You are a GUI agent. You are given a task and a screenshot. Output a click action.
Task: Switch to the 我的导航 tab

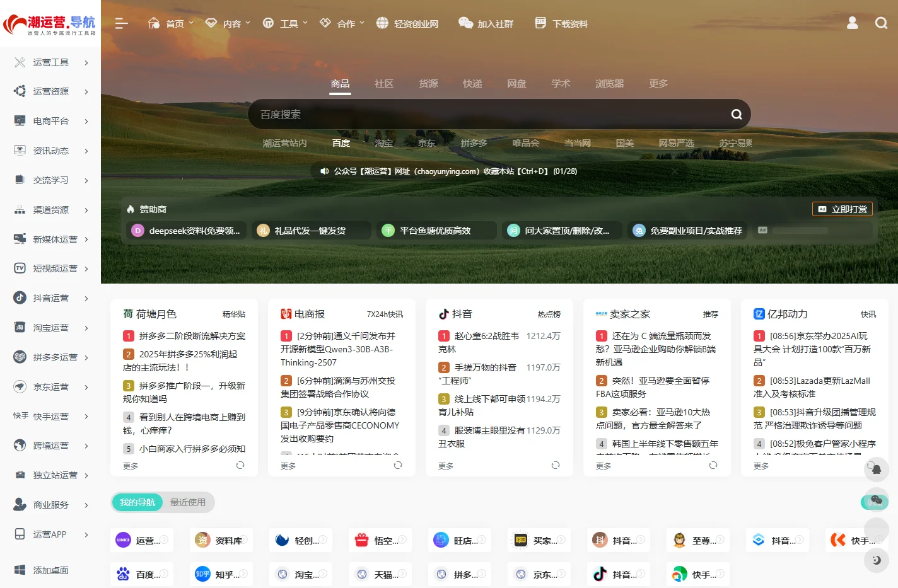(x=137, y=502)
